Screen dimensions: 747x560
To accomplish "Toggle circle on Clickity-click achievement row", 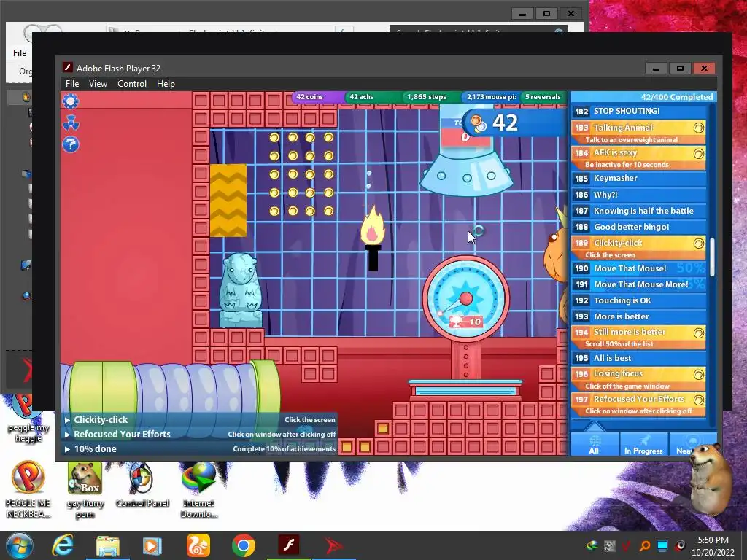I will (698, 244).
